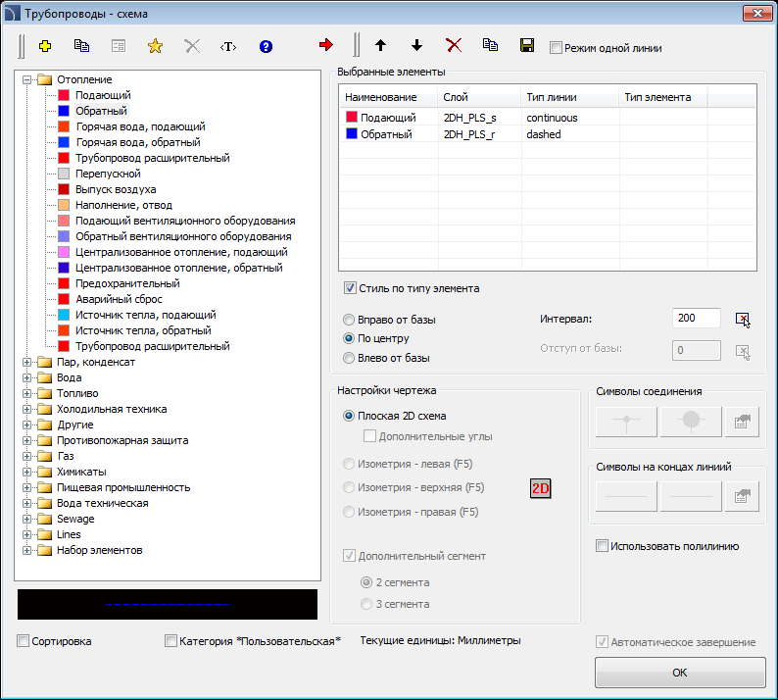Image resolution: width=778 pixels, height=700 pixels.
Task: Select Влево от базы radio button
Action: click(x=349, y=358)
